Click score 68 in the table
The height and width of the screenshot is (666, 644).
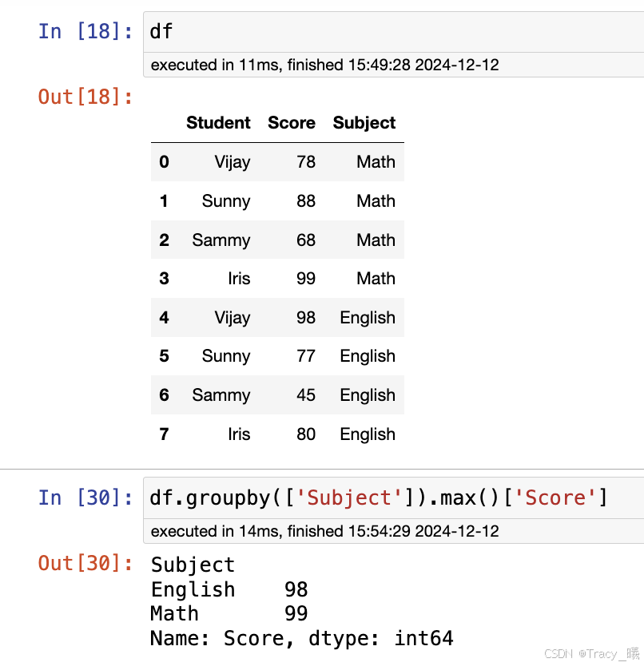[306, 240]
